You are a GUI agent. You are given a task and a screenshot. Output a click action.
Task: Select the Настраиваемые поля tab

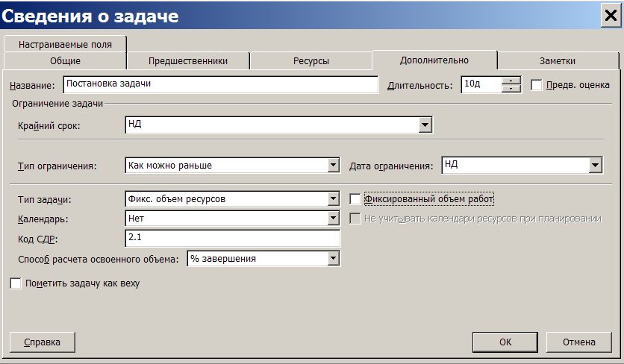(65, 44)
